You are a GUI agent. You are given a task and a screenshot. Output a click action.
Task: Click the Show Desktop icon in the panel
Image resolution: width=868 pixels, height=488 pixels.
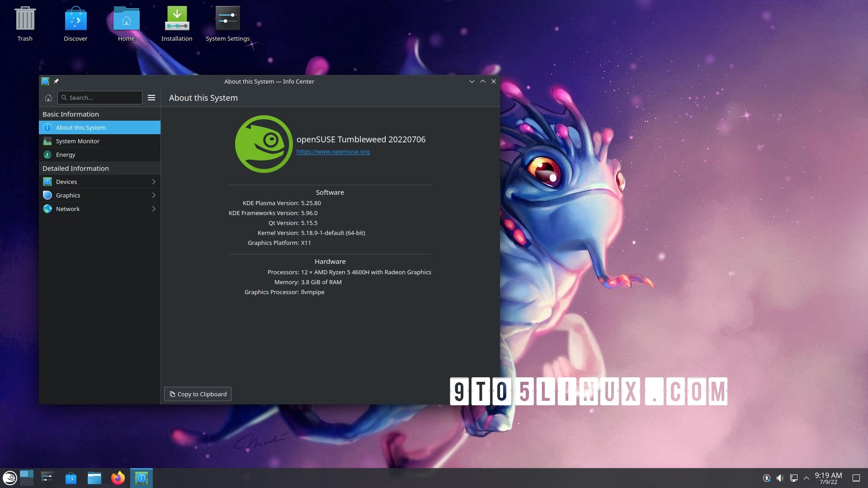pyautogui.click(x=856, y=478)
